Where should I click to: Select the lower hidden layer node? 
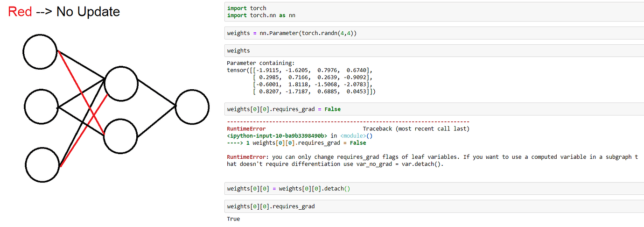(121, 136)
